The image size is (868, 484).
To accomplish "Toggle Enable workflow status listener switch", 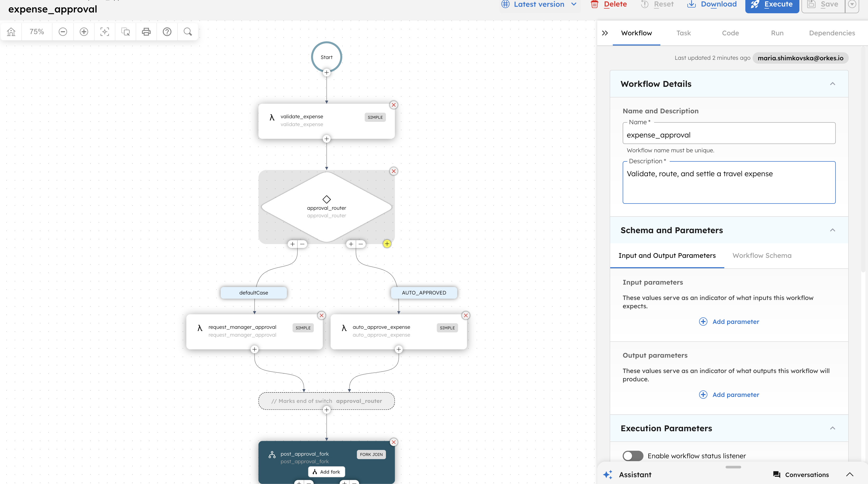I will (x=633, y=456).
